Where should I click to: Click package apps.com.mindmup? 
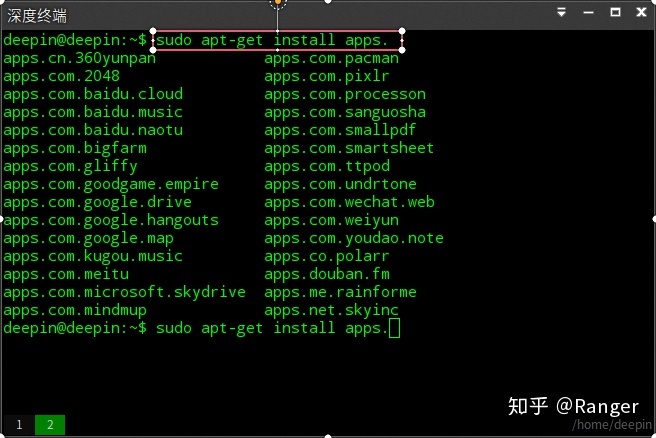[75, 310]
